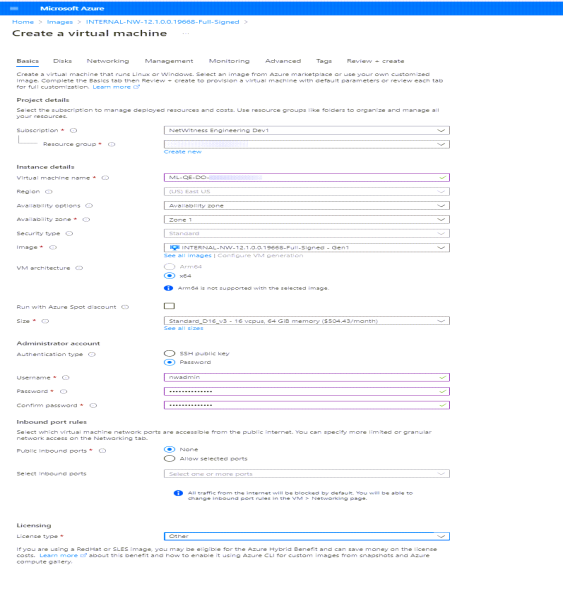Click the Virtual machine name field
The height and width of the screenshot is (592, 563).
coord(307,177)
